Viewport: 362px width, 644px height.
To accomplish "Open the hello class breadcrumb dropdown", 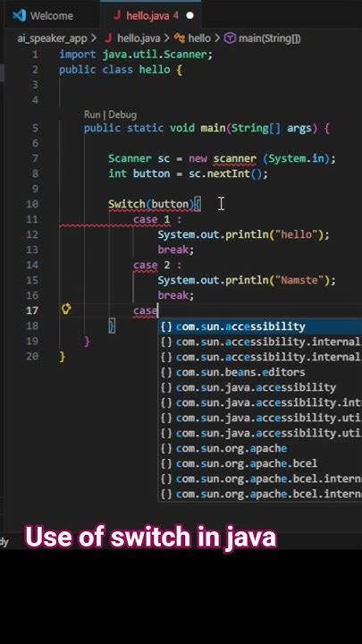I will click(x=199, y=38).
